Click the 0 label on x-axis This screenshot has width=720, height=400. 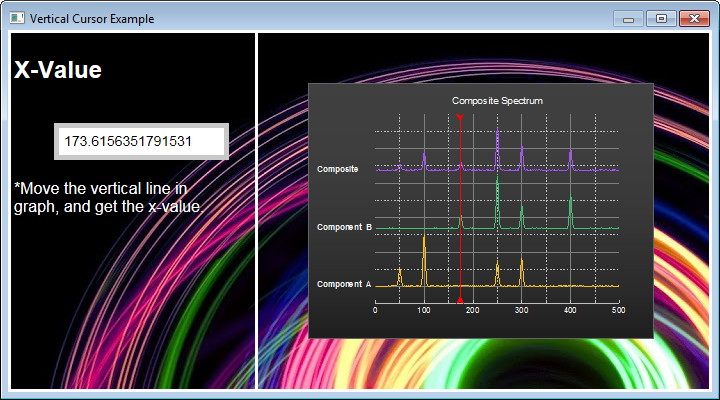(375, 310)
